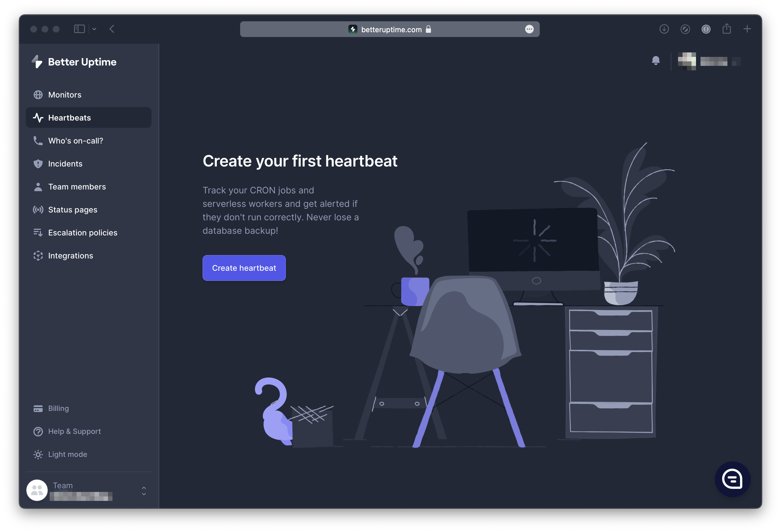The width and height of the screenshot is (781, 532).
Task: Open Escalation policies page
Action: [x=82, y=233]
